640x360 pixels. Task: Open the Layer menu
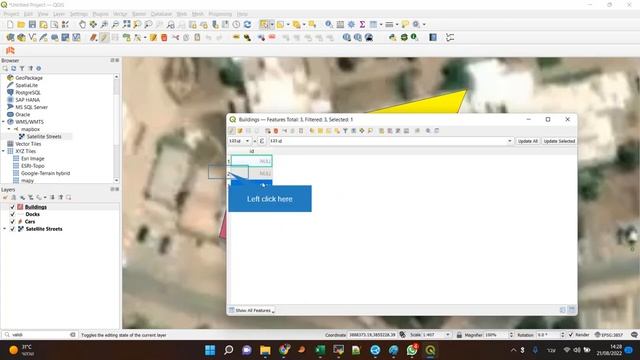click(x=59, y=14)
